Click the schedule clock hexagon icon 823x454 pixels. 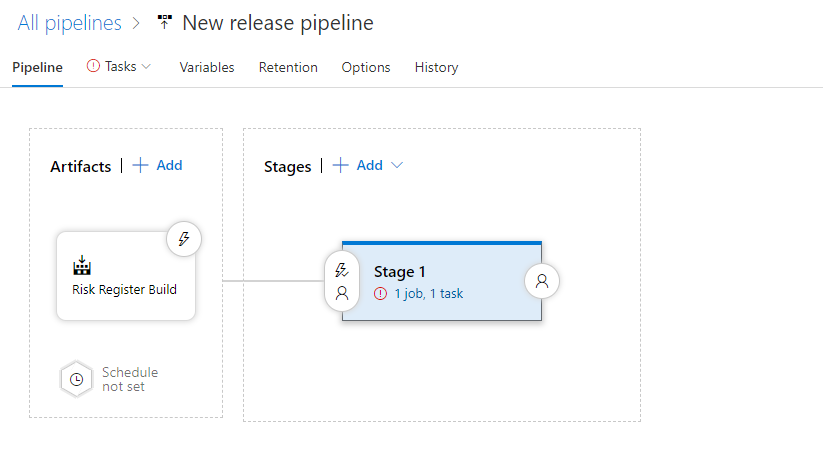[x=77, y=379]
